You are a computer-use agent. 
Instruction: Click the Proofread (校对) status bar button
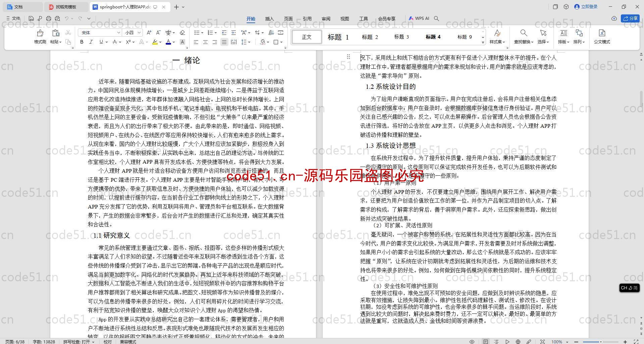107,342
